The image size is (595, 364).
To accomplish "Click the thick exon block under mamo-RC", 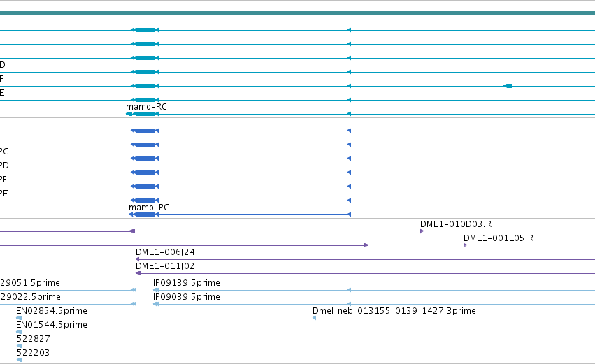I will click(x=145, y=114).
